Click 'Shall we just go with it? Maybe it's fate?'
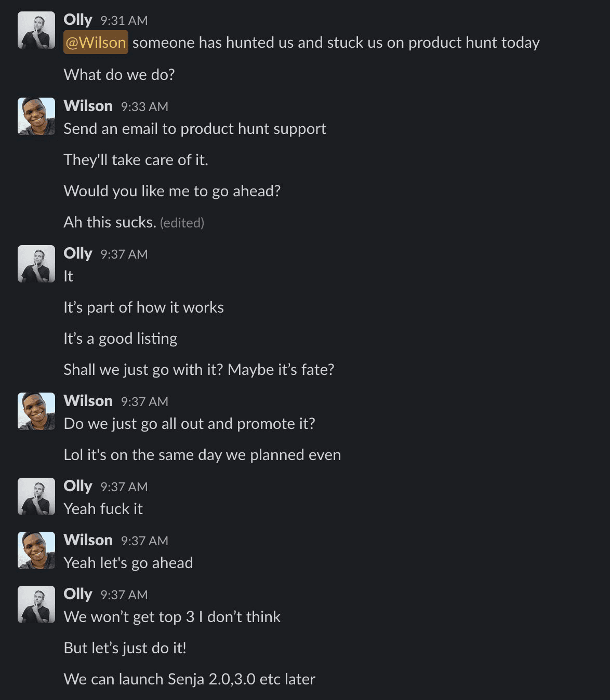Viewport: 610px width, 700px height. (x=200, y=370)
